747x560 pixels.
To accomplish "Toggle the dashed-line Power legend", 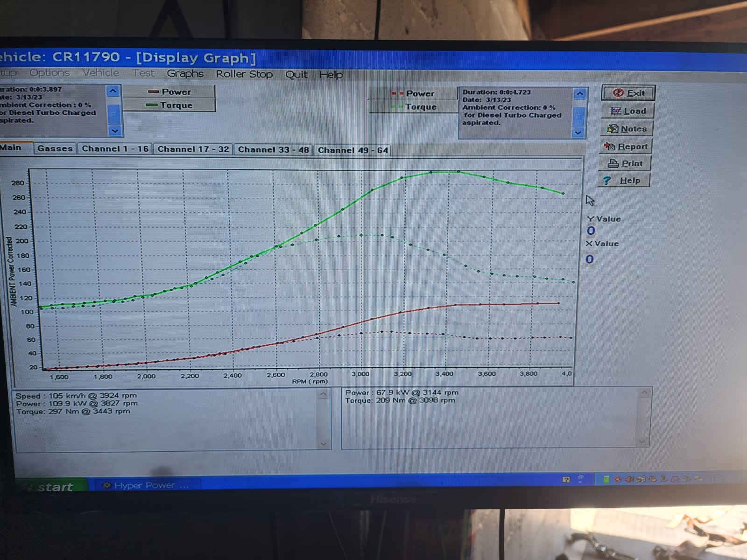I will pyautogui.click(x=413, y=93).
